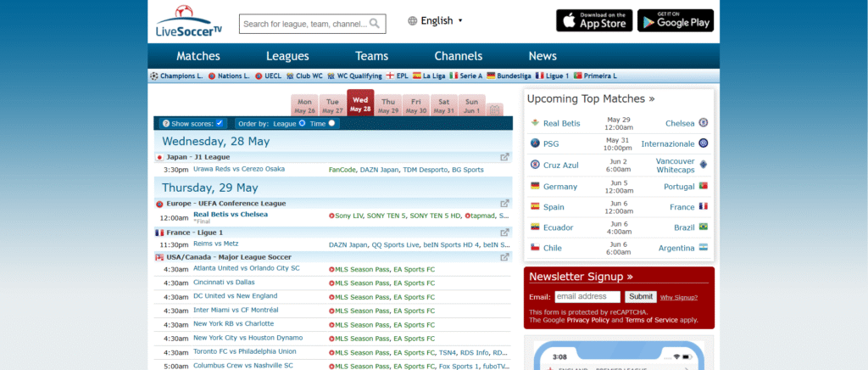Screen dimensions: 868x370
Task: Open the Matches menu
Action: point(198,56)
